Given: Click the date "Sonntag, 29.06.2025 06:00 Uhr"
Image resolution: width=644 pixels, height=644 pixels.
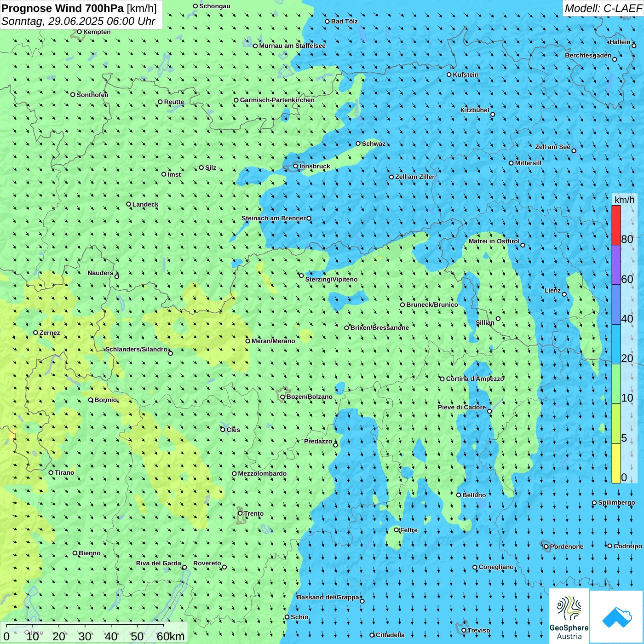Looking at the screenshot, I should pyautogui.click(x=78, y=21).
